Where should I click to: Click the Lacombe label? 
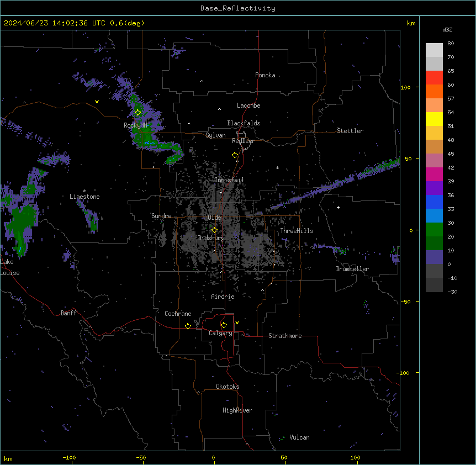tap(248, 105)
